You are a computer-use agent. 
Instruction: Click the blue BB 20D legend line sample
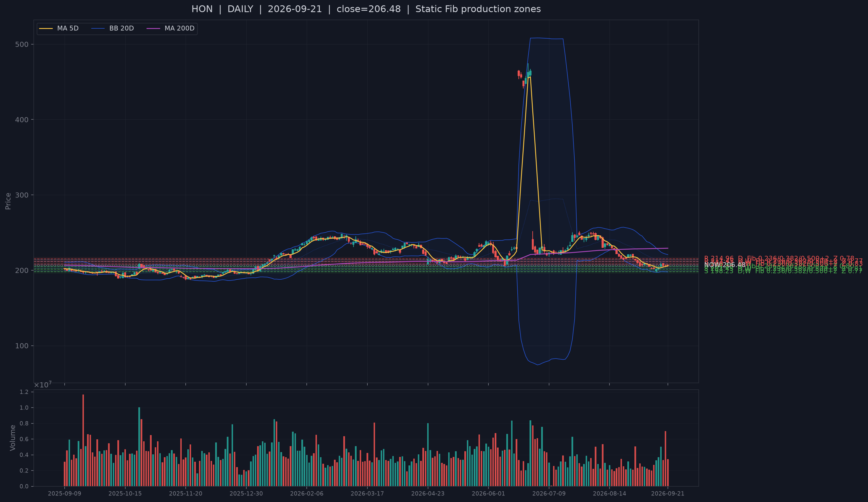pos(98,28)
